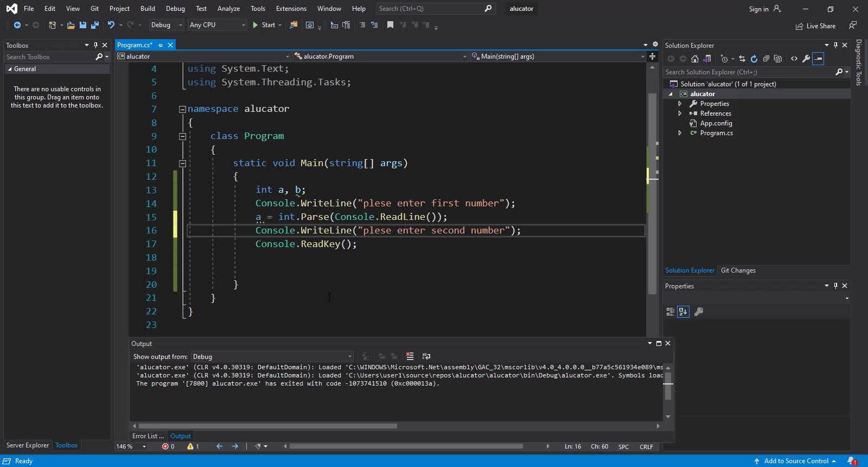Click the Save All toolbar icon
This screenshot has width=868, height=467.
[x=95, y=25]
